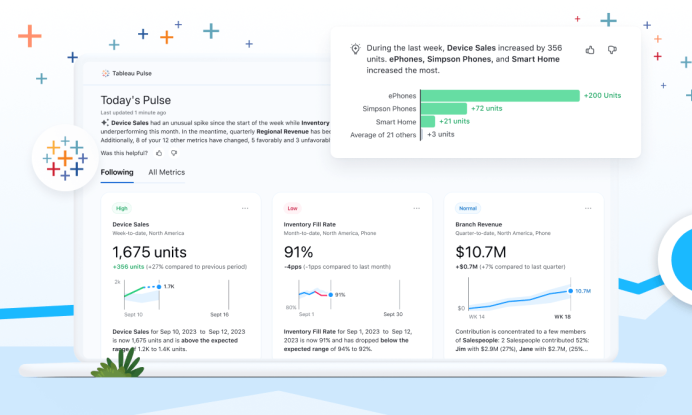The image size is (692, 415).
Task: Click the Tableau logo in the circle
Action: [64, 158]
